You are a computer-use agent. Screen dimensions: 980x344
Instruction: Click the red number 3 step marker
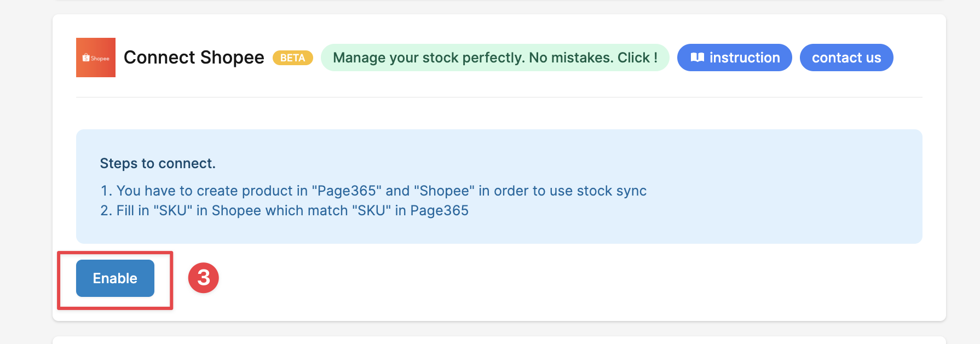coord(204,278)
